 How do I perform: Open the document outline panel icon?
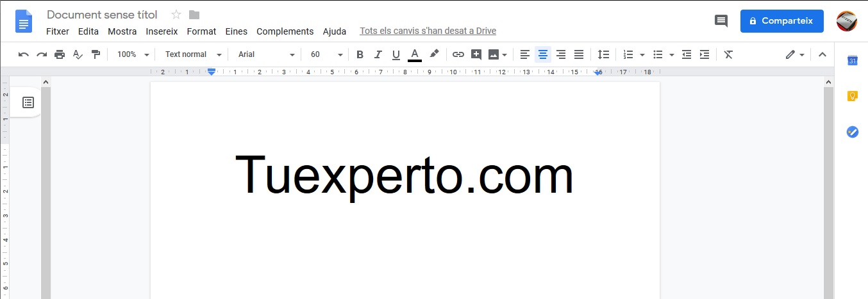pyautogui.click(x=28, y=102)
